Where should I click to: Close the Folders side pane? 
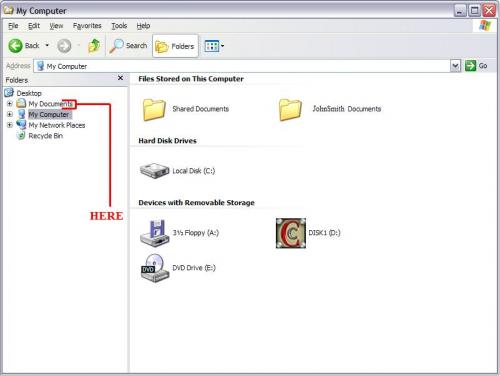(120, 78)
